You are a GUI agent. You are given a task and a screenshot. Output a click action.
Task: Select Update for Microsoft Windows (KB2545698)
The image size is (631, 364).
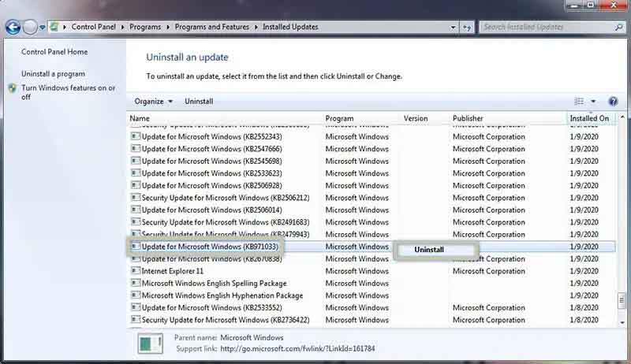[x=372, y=161]
